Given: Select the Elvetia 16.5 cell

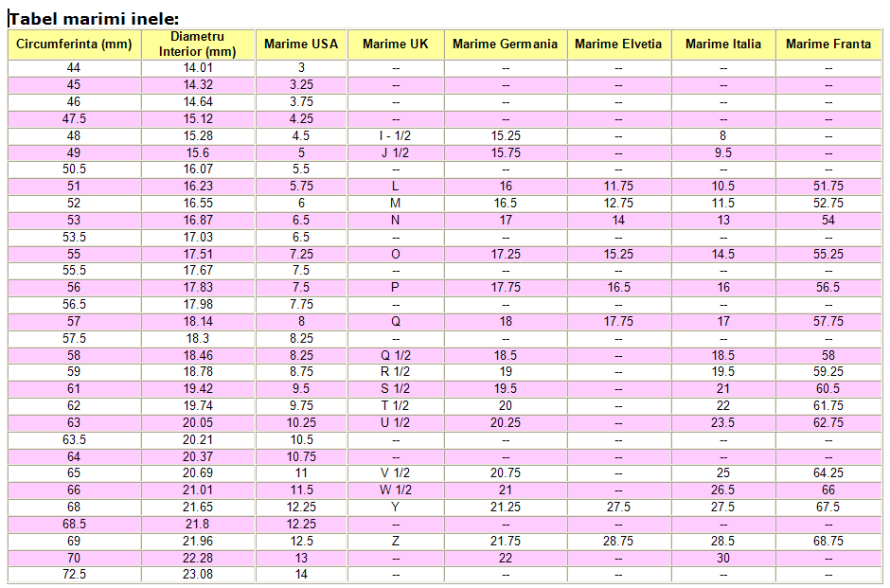Looking at the screenshot, I should pos(618,288).
